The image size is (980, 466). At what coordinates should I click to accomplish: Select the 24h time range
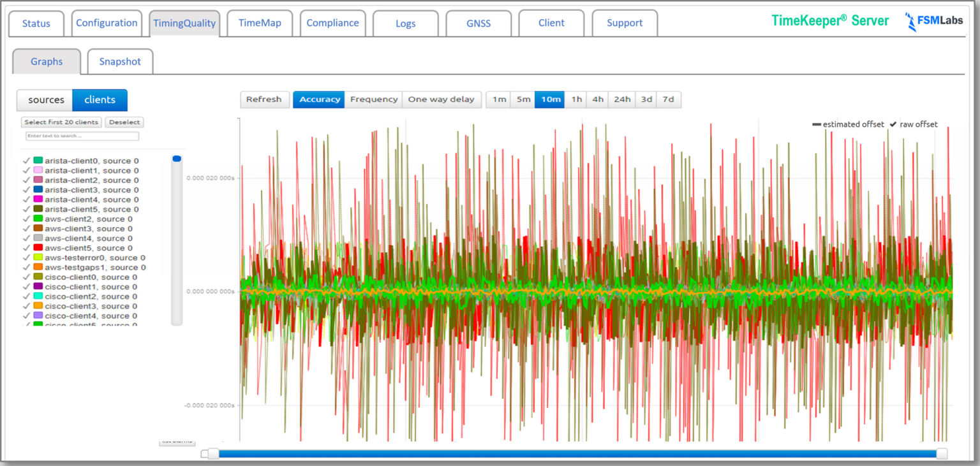[x=622, y=99]
